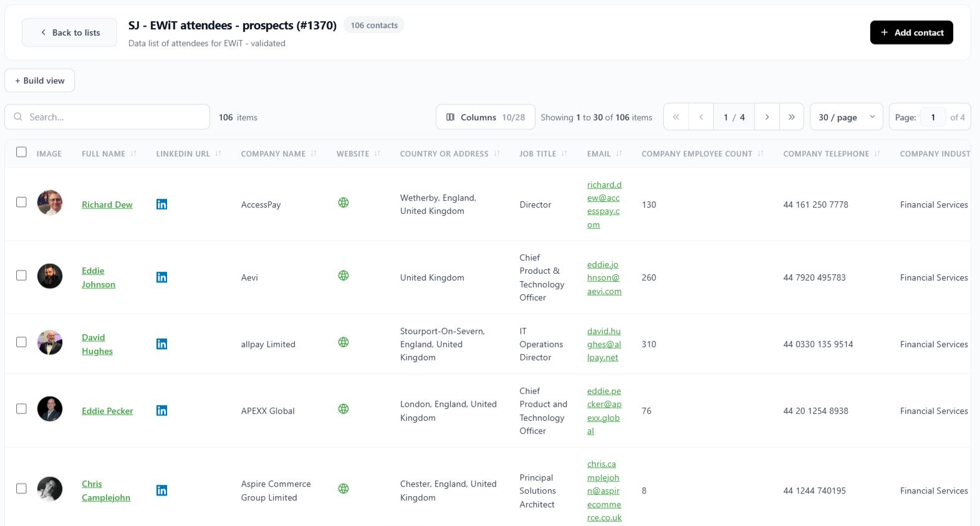Click the 106 contacts badge

tap(374, 25)
